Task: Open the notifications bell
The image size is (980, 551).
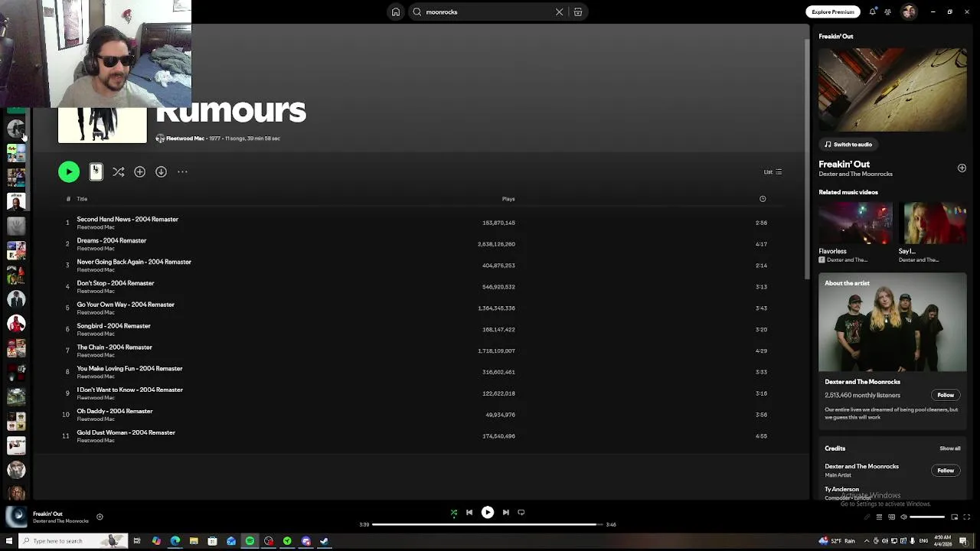Action: click(x=872, y=12)
